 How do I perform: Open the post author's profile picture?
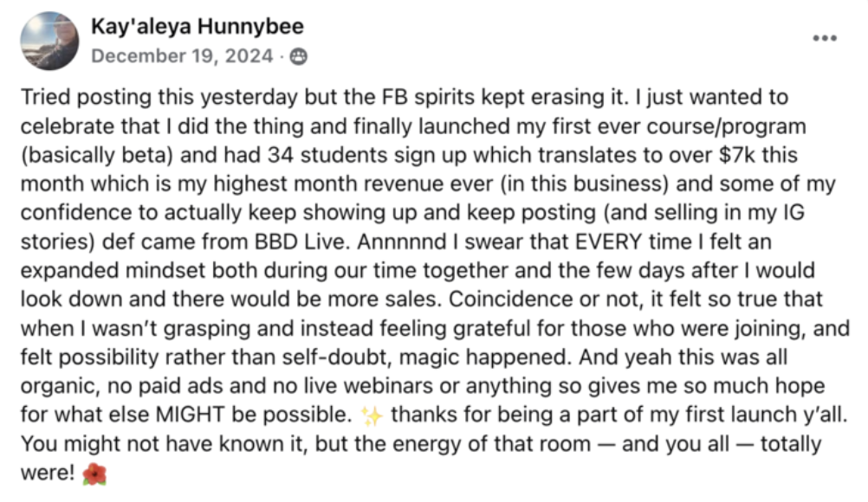pyautogui.click(x=49, y=41)
